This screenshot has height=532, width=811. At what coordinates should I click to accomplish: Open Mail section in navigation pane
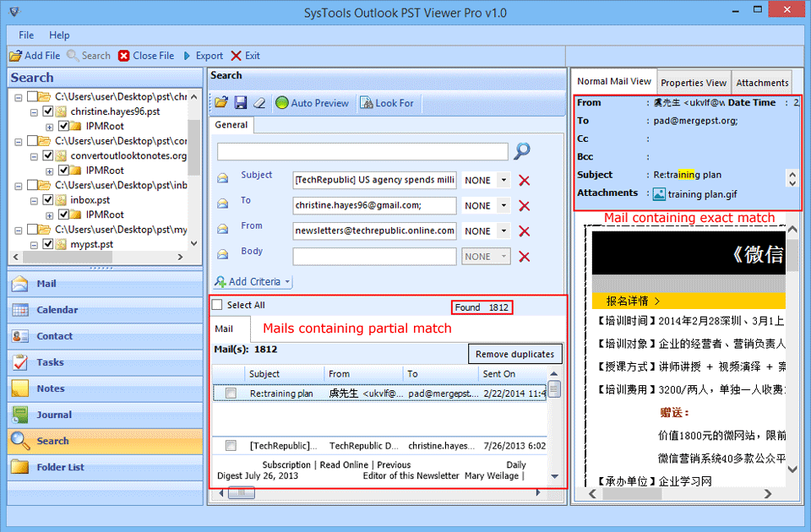(106, 284)
